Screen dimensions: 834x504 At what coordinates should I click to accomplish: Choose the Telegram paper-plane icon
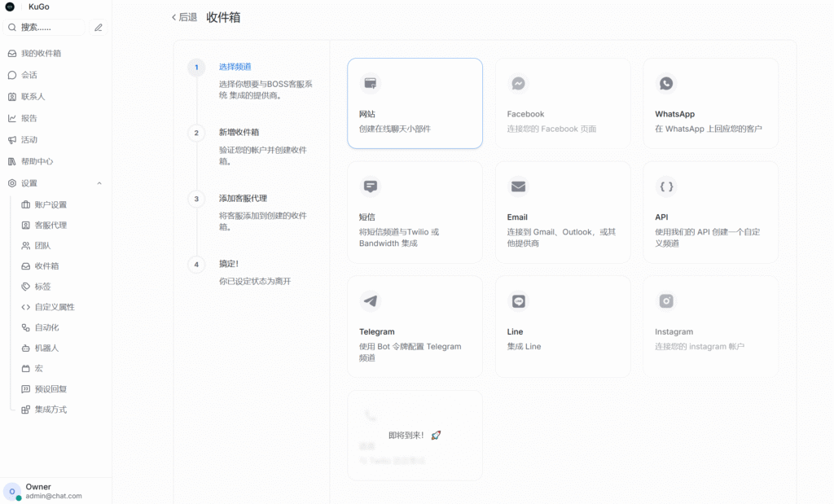click(x=371, y=301)
